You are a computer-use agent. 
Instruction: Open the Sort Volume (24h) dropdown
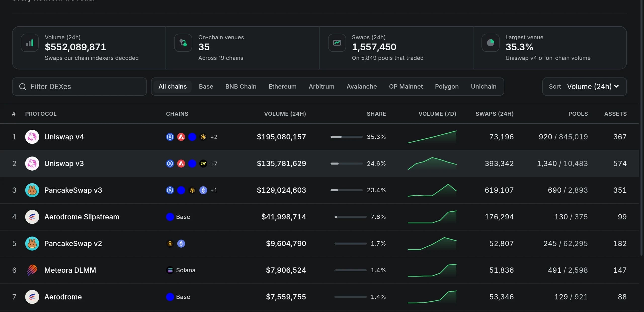(584, 87)
